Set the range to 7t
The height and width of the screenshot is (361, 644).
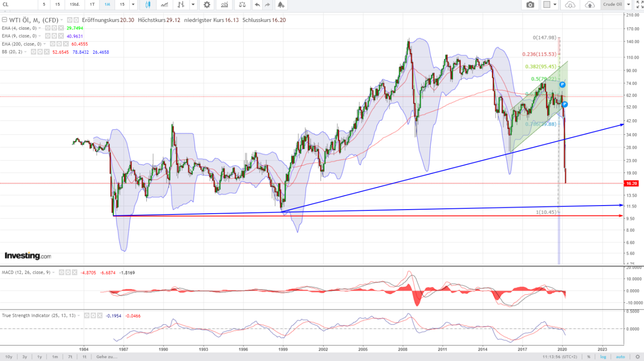pos(70,357)
